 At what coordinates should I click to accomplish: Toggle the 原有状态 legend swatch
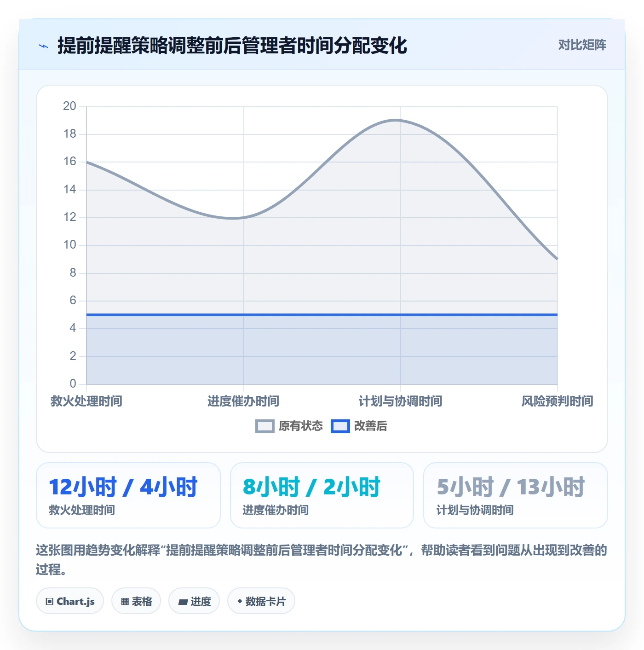265,426
